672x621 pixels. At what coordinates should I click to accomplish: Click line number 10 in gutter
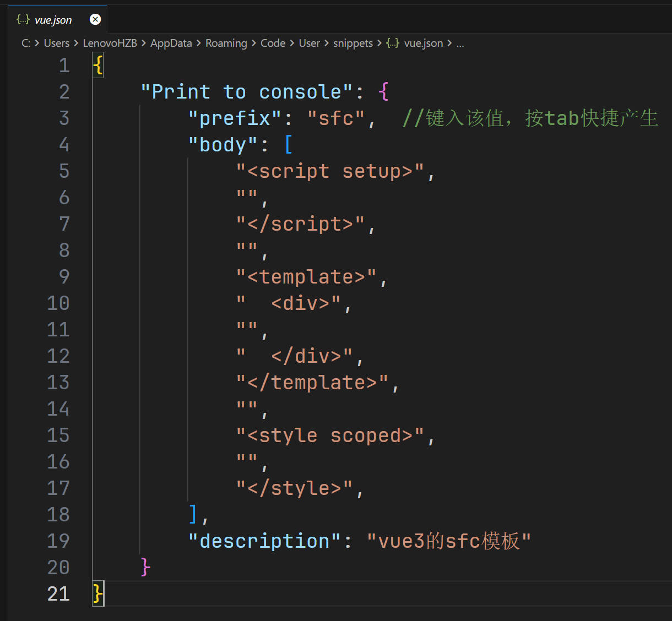[x=58, y=303]
